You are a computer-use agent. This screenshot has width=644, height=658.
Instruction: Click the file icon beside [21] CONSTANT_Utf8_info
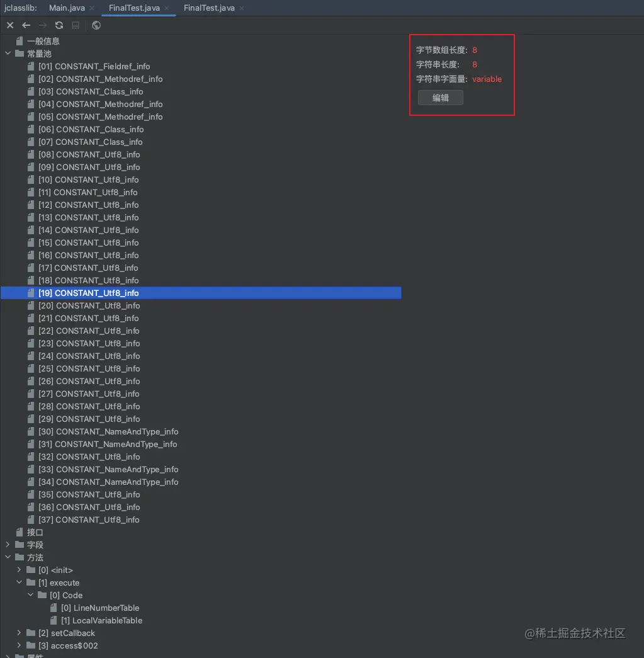click(31, 318)
